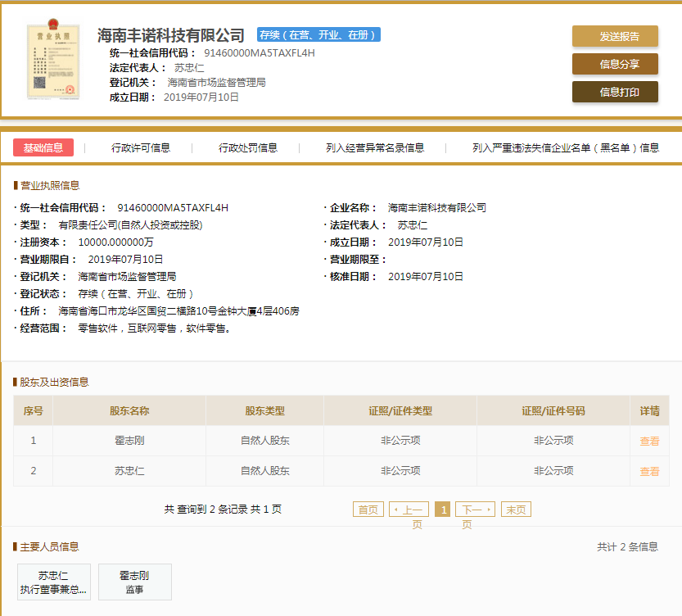This screenshot has height=616, width=682.
Task: Click the 共计 2 条信息 counter label
Action: [627, 546]
